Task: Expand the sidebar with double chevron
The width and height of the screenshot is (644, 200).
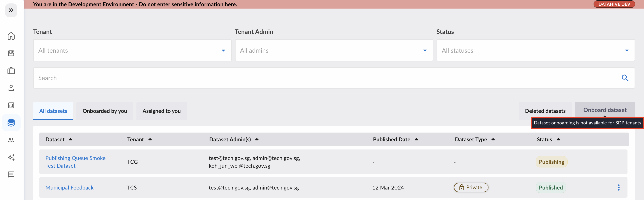Action: 11,10
